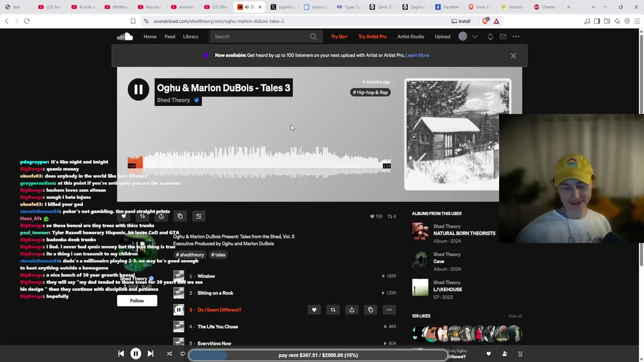Image resolution: width=644 pixels, height=362 pixels.
Task: Follow the artist from the player bar icon
Action: [x=505, y=354]
